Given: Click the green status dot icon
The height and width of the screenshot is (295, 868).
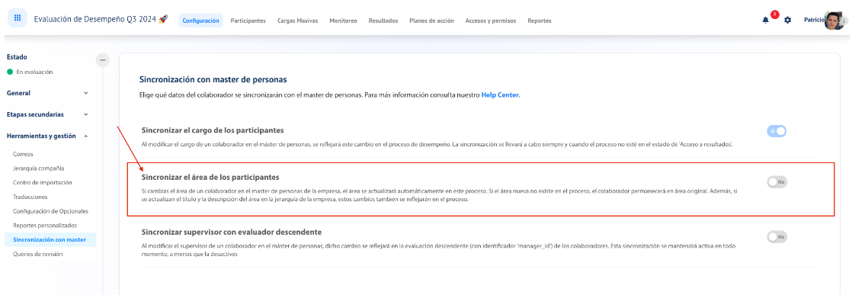Looking at the screenshot, I should (x=10, y=72).
